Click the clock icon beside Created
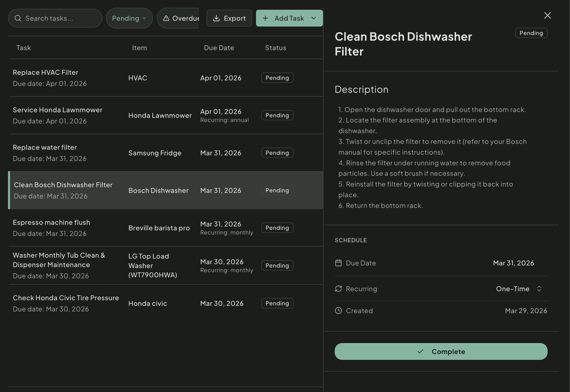570x392 pixels. tap(338, 311)
